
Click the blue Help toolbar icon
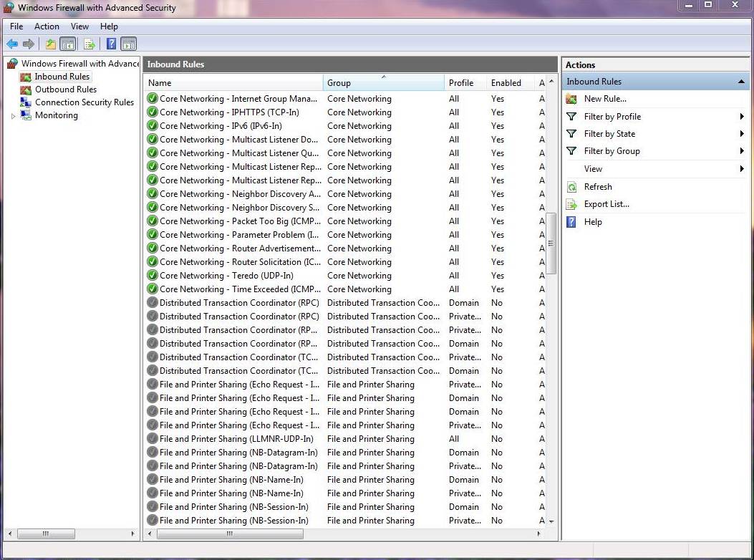[111, 44]
